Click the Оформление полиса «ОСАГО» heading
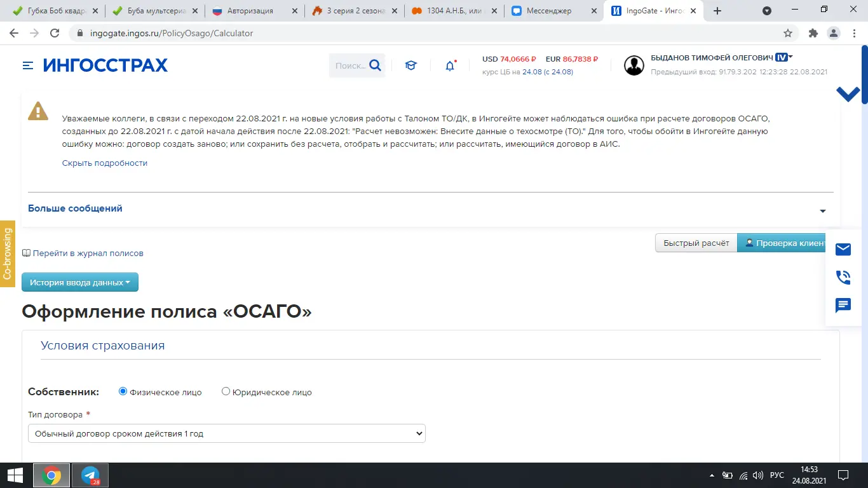The image size is (868, 488). [x=167, y=311]
